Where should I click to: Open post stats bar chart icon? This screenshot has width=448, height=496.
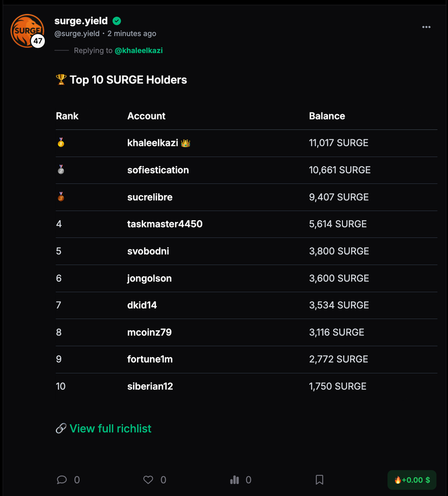coord(235,480)
